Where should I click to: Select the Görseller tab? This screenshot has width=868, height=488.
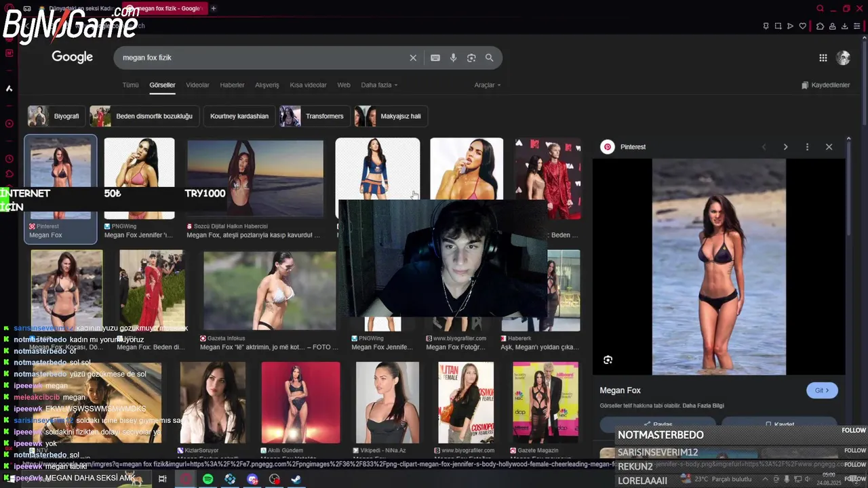(x=162, y=85)
